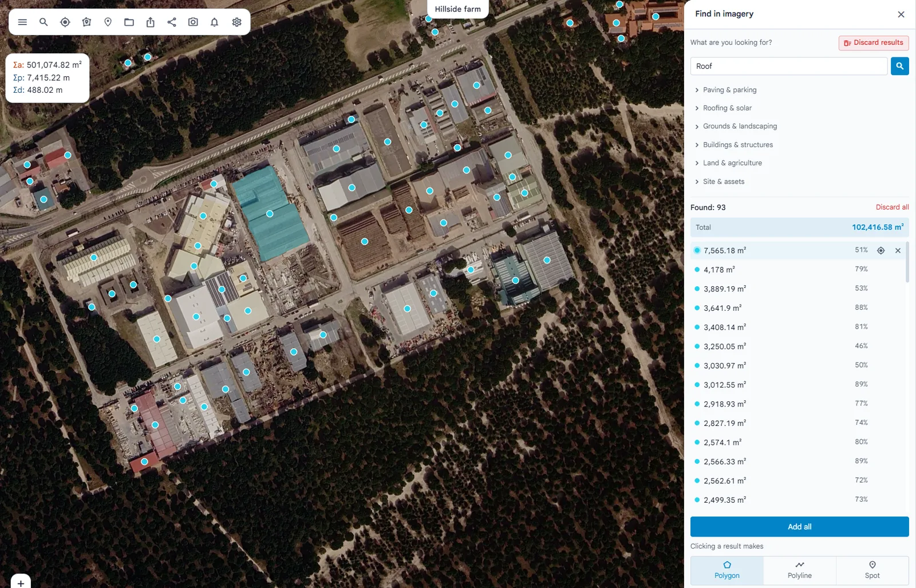Image resolution: width=916 pixels, height=588 pixels.
Task: Click the 'What are you looking for' field
Action: (x=788, y=66)
